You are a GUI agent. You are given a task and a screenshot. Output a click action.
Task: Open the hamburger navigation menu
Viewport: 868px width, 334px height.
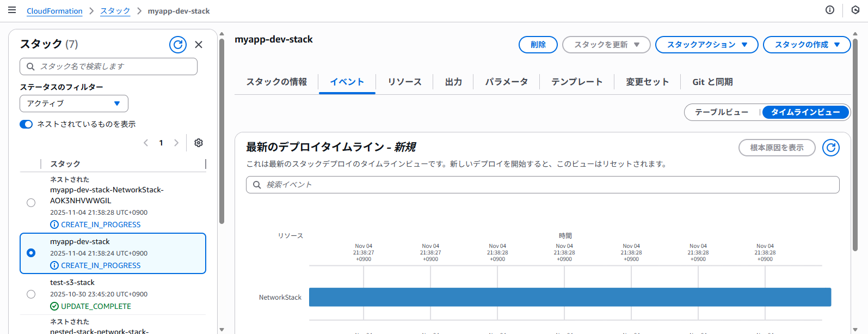(12, 10)
